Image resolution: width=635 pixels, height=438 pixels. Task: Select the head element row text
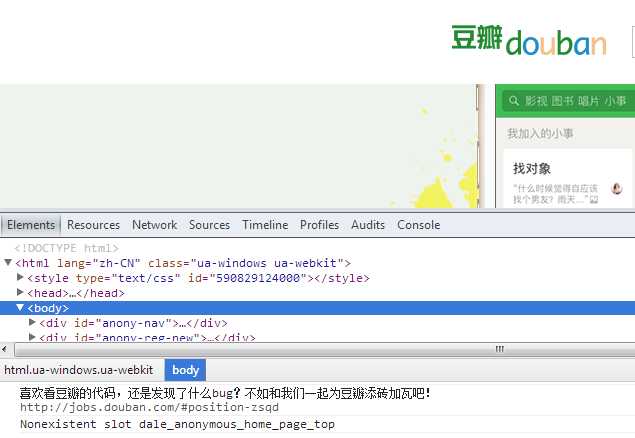pyautogui.click(x=76, y=293)
